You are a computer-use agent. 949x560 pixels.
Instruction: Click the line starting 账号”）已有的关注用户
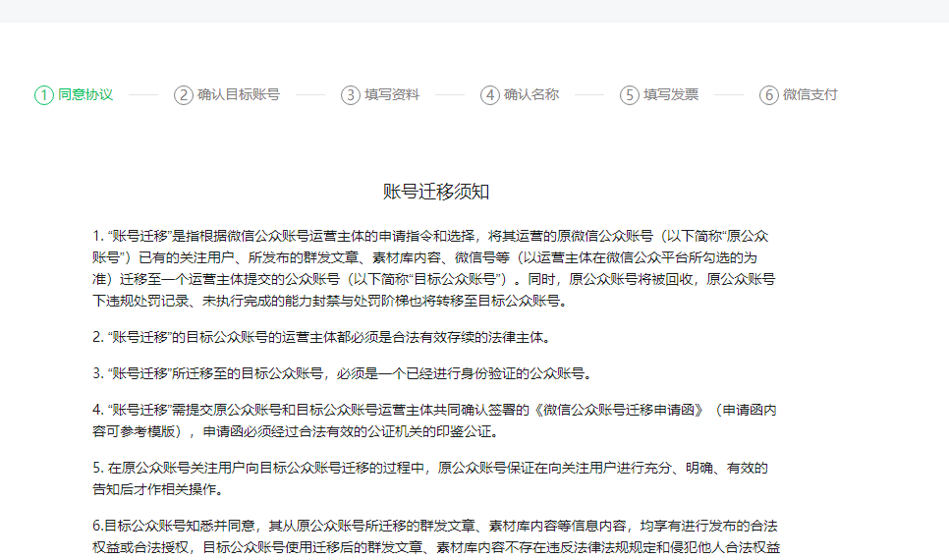pyautogui.click(x=424, y=258)
